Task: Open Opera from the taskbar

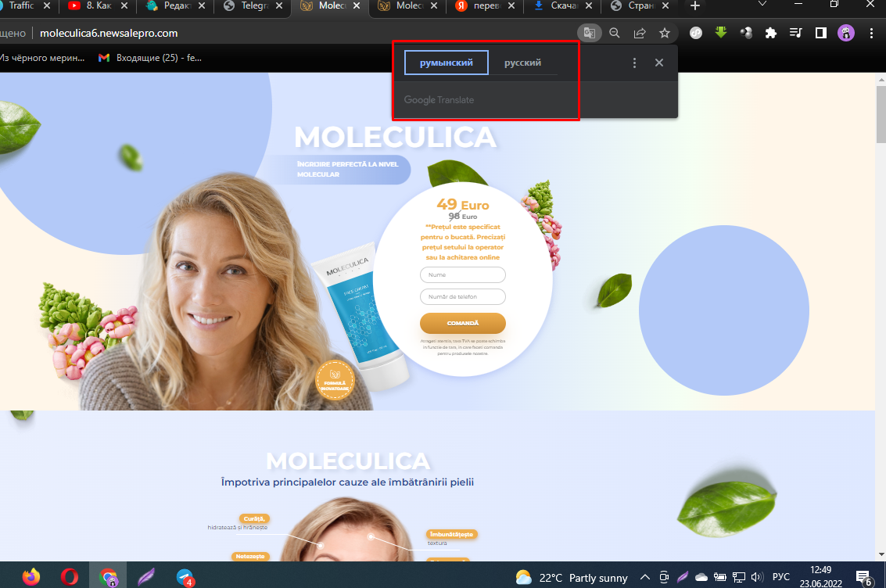Action: click(70, 577)
